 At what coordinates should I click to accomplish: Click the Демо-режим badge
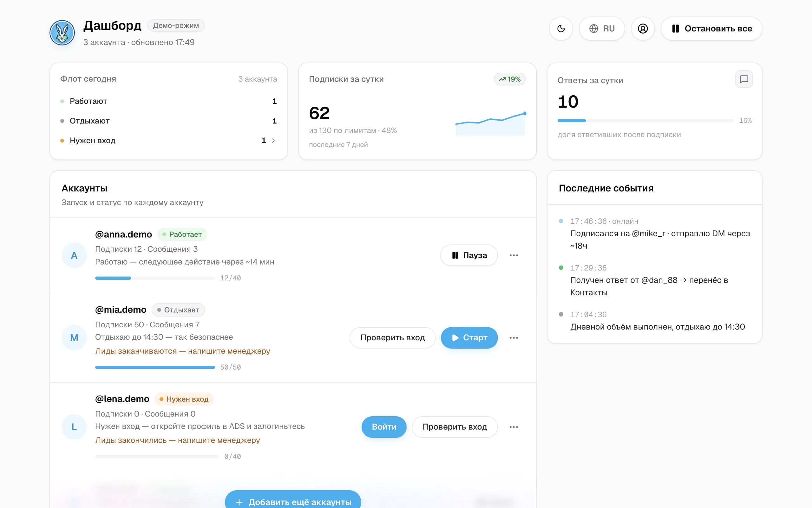tap(176, 25)
